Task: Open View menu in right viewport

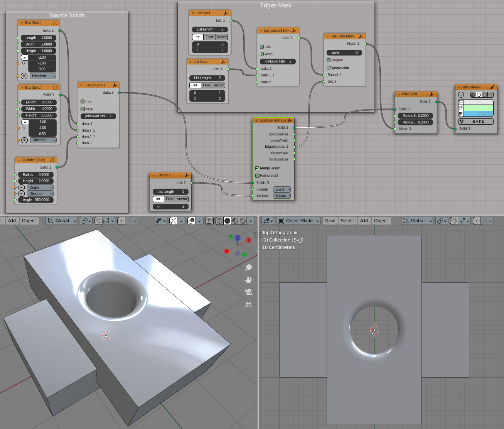Action: (x=330, y=221)
